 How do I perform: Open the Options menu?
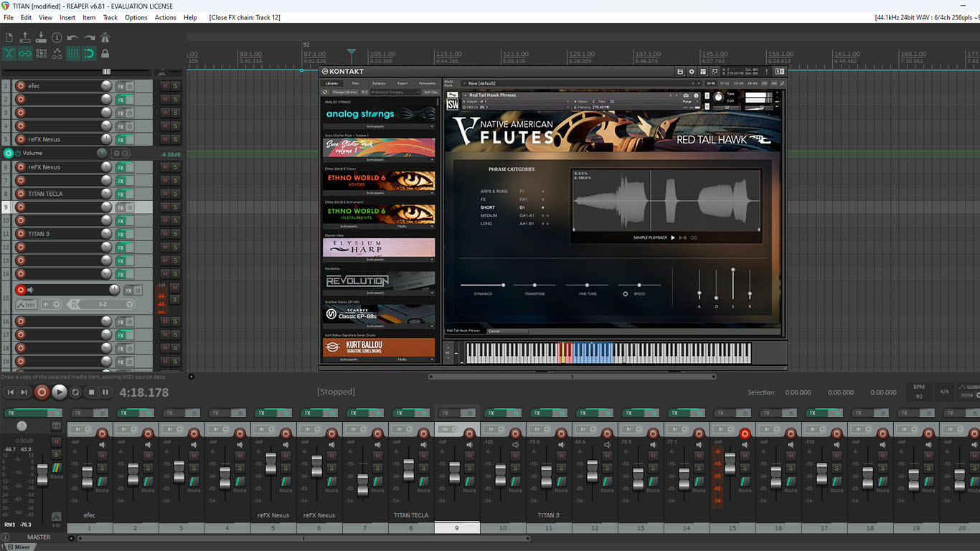point(136,17)
